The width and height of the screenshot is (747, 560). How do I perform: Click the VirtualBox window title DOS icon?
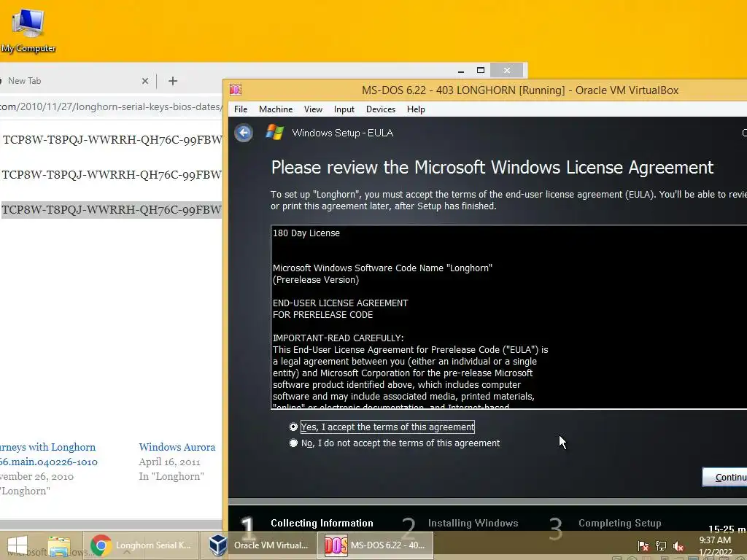coord(236,90)
